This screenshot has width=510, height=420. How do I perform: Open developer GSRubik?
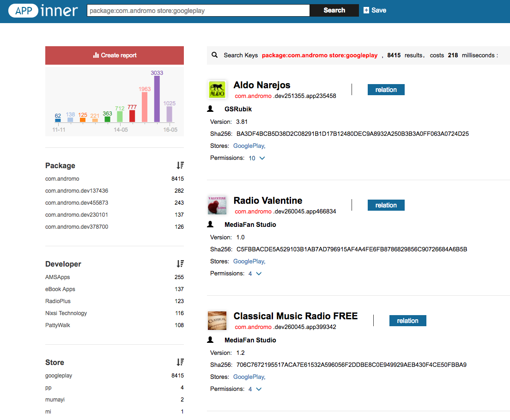pyautogui.click(x=238, y=109)
